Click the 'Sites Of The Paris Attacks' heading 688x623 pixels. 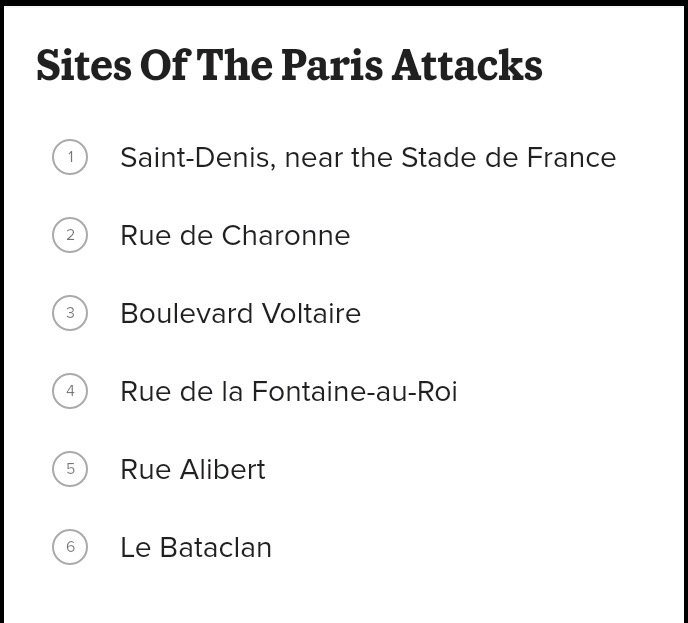pyautogui.click(x=290, y=65)
